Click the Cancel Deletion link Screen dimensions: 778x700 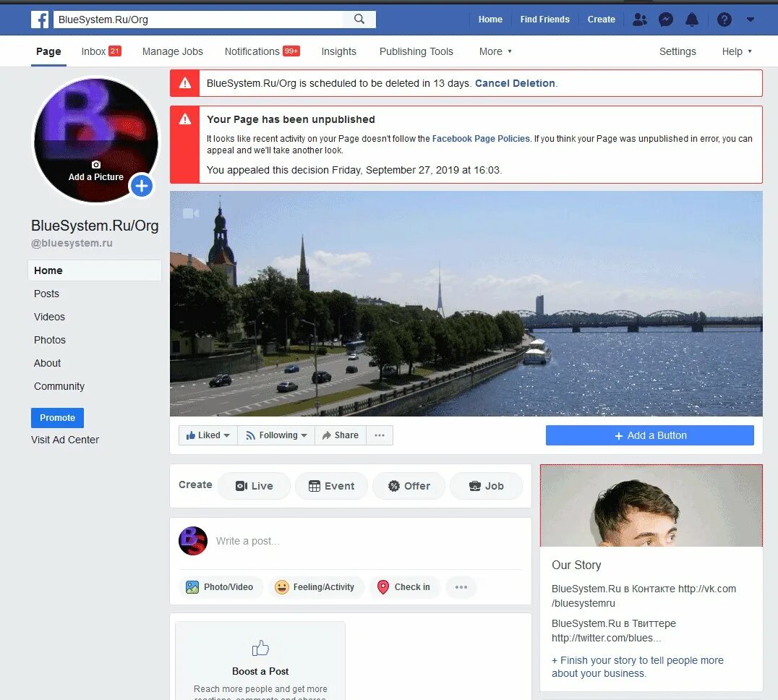coord(515,83)
